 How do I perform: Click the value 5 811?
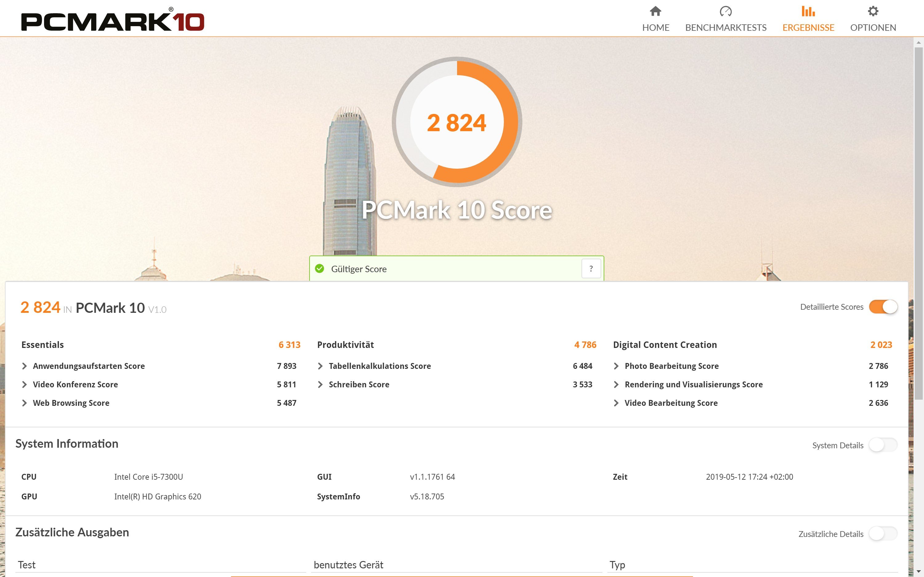(287, 384)
